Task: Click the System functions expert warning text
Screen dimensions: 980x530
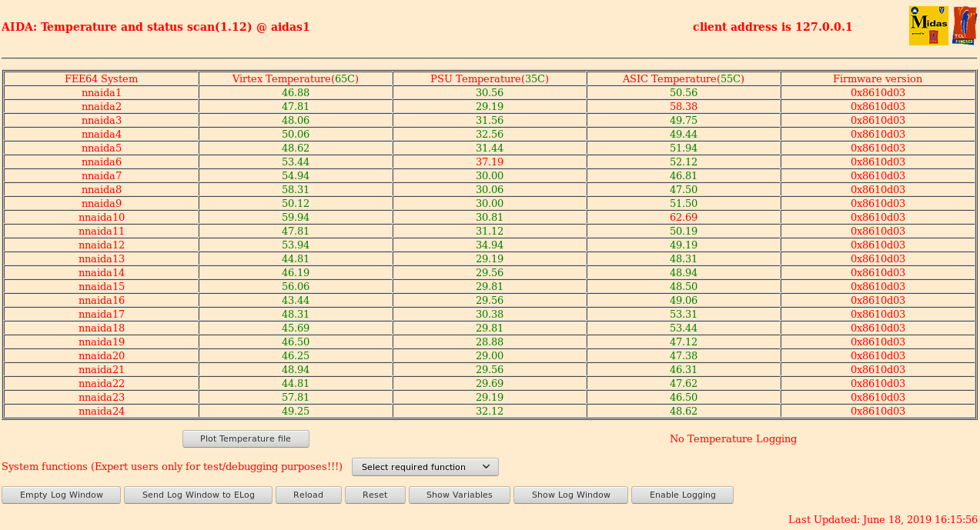Action: click(x=172, y=467)
